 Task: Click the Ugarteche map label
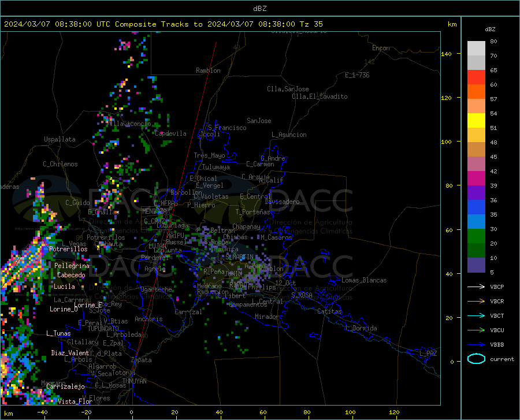point(156,289)
